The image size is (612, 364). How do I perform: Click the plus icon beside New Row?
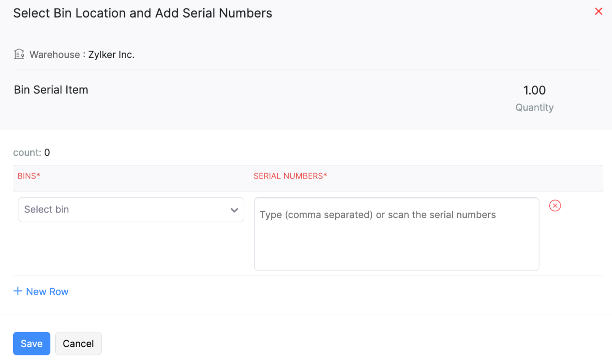(x=18, y=291)
